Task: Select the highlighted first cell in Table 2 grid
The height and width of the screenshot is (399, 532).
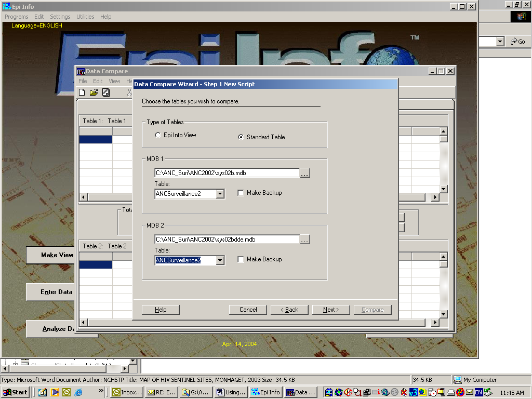Action: 96,264
